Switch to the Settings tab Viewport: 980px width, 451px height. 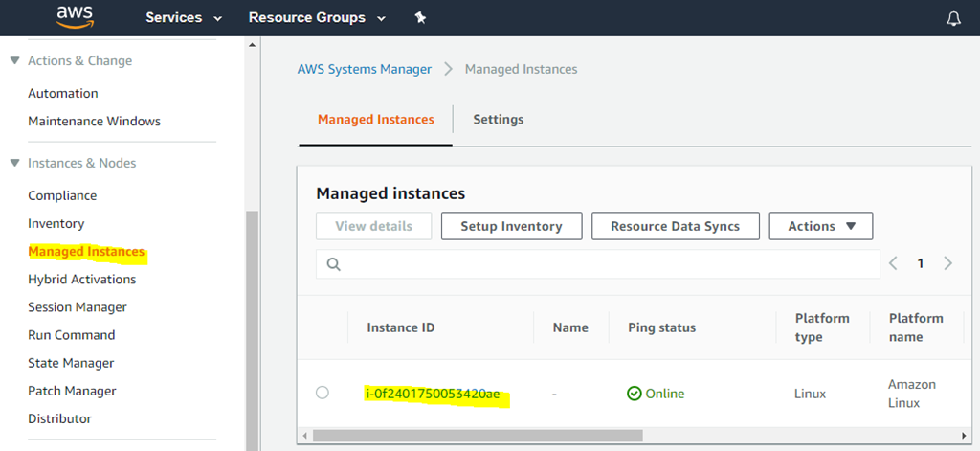(x=498, y=119)
